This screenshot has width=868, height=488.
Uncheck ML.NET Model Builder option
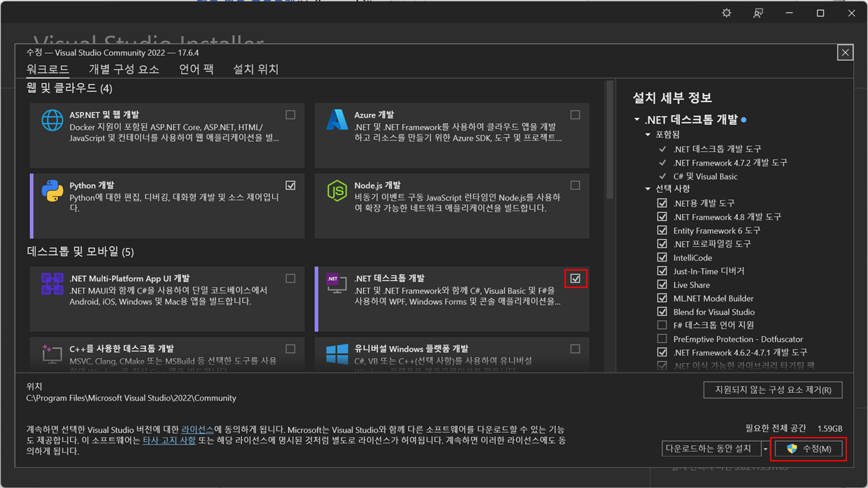662,298
